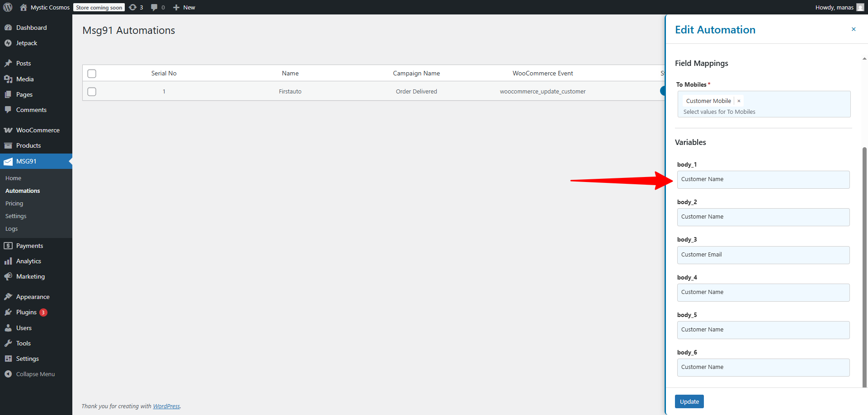Image resolution: width=868 pixels, height=415 pixels.
Task: Click the WordPress logo icon
Action: (x=8, y=7)
